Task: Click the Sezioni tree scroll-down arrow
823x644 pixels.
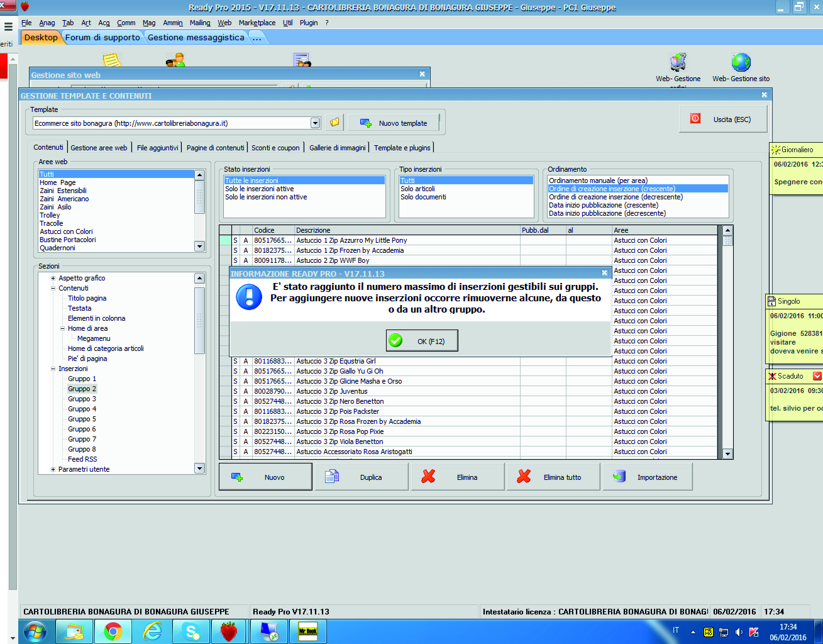Action: pyautogui.click(x=199, y=468)
